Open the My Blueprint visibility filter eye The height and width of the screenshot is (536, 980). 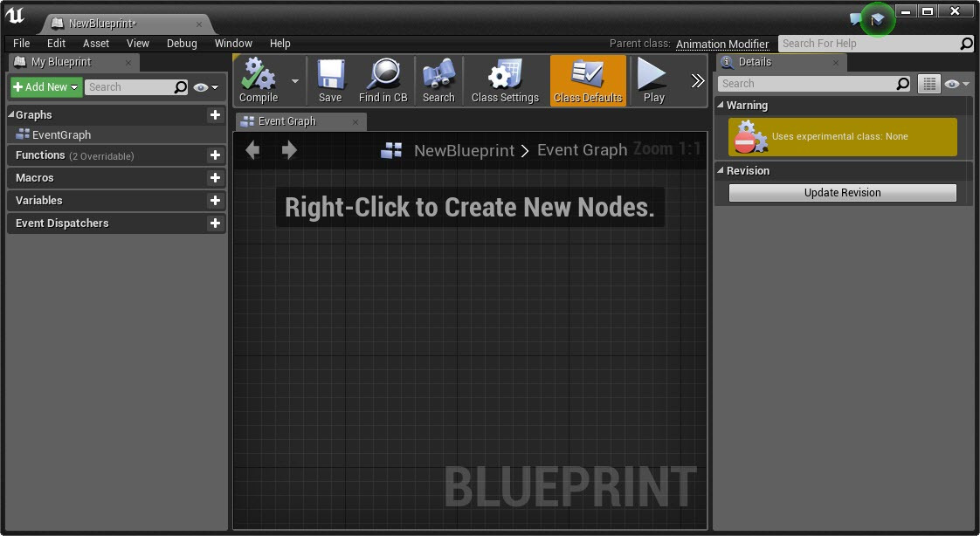tap(199, 87)
